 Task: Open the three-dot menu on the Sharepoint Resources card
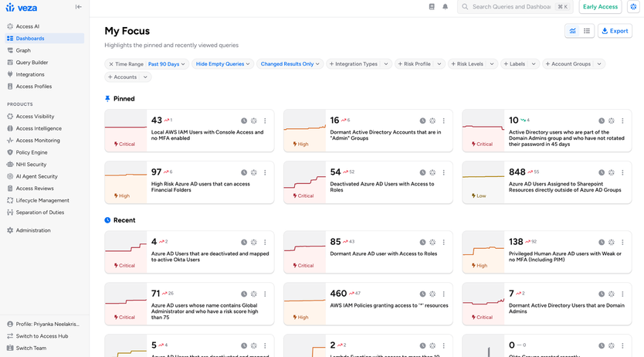tap(622, 172)
